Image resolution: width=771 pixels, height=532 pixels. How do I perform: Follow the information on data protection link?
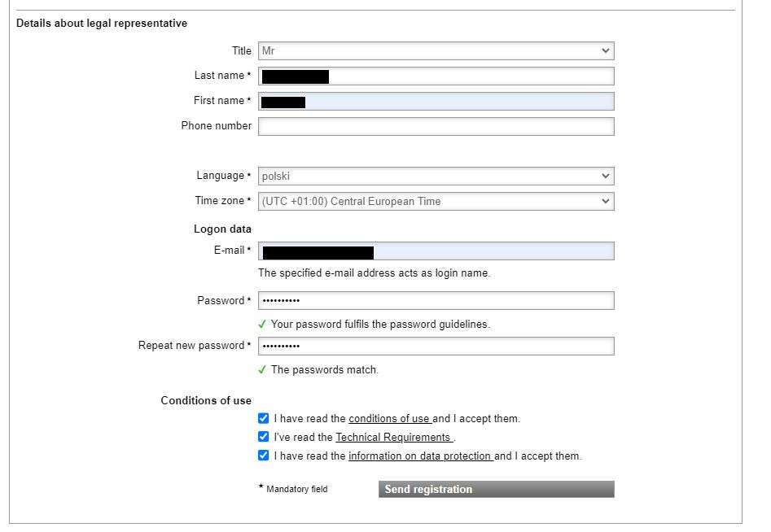click(x=420, y=456)
